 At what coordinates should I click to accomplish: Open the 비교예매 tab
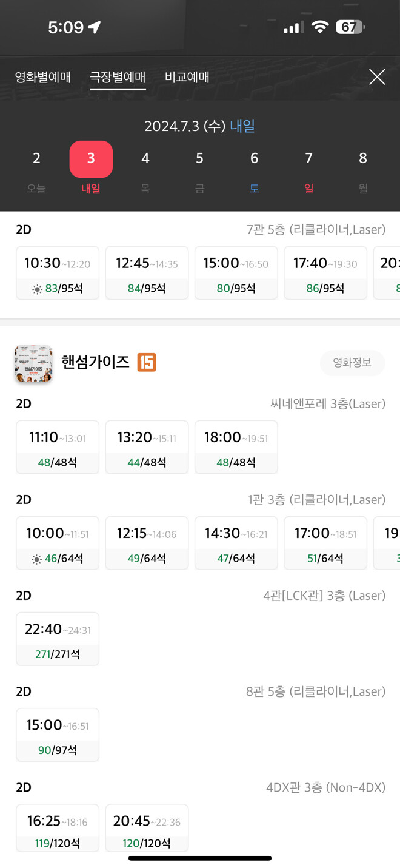coord(187,78)
